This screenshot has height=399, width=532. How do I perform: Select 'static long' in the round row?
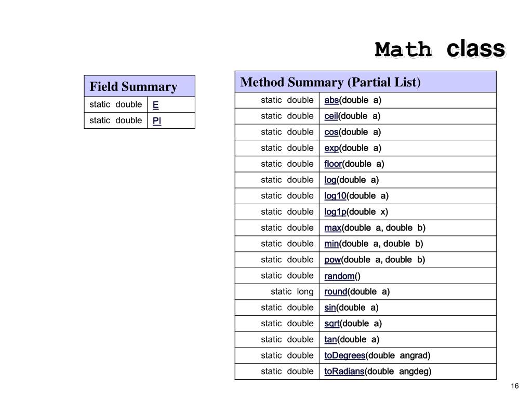(x=292, y=292)
